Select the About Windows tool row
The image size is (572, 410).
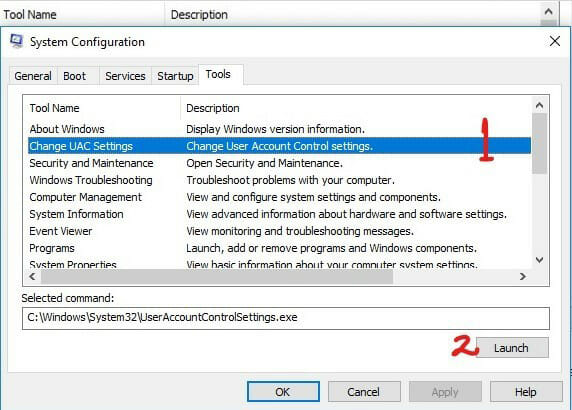(x=279, y=129)
